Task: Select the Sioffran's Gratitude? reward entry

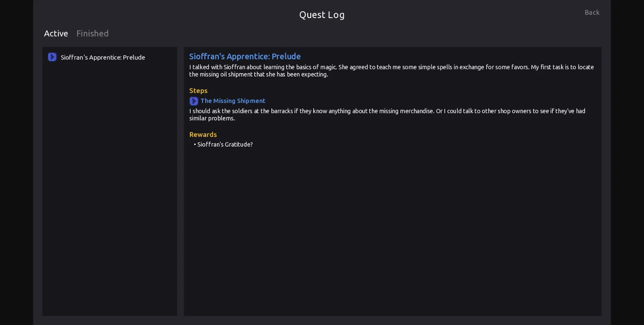Action: (x=225, y=145)
